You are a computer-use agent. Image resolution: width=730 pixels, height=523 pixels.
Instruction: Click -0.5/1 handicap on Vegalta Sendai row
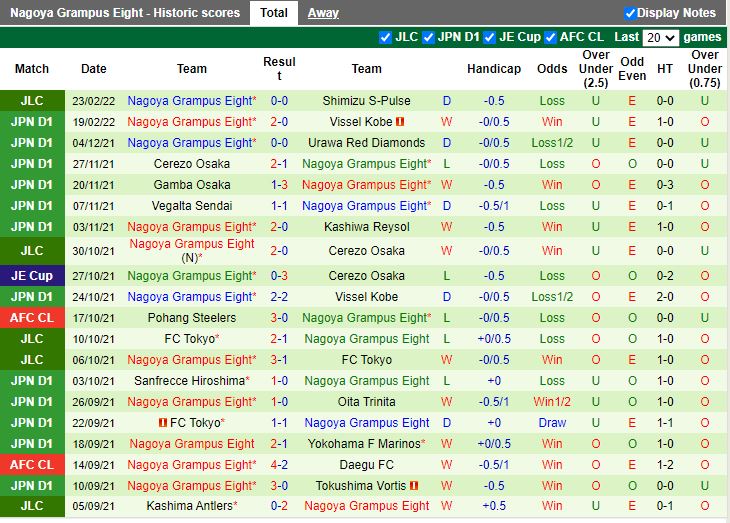tap(494, 206)
